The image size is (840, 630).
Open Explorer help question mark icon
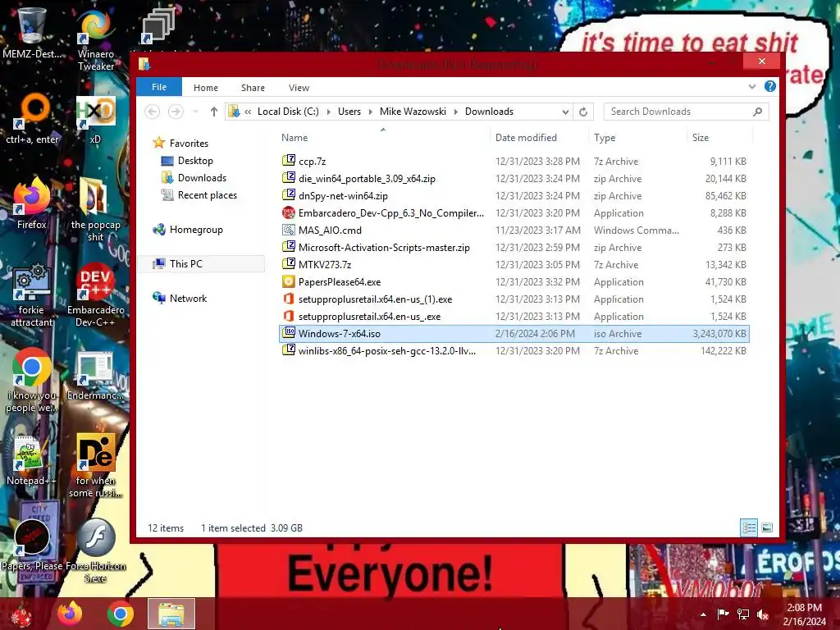coord(769,86)
